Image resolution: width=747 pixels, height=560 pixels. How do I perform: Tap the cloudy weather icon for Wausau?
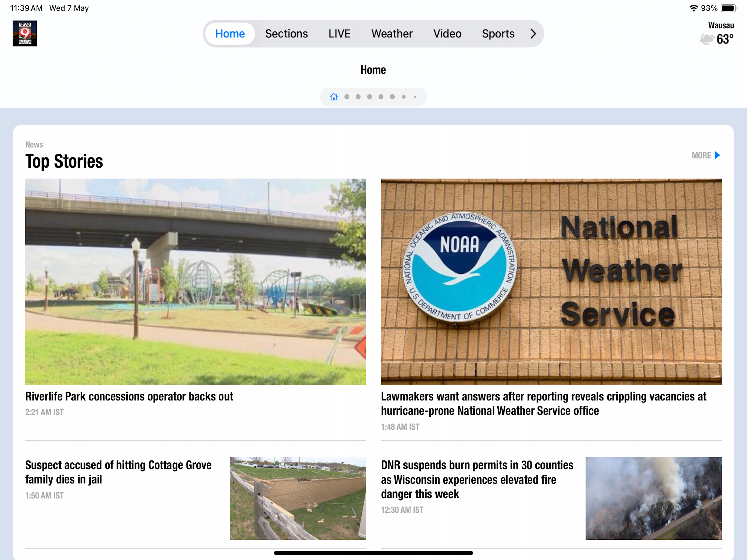[706, 39]
